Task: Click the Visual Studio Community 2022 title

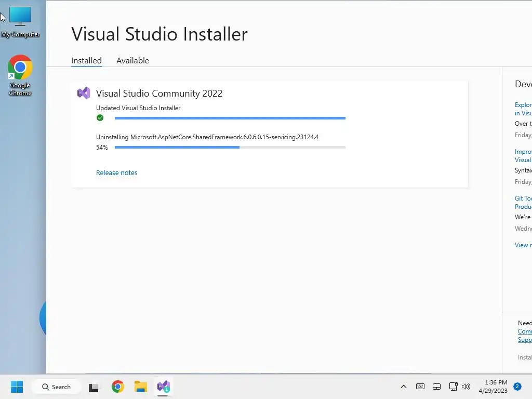Action: [x=159, y=94]
